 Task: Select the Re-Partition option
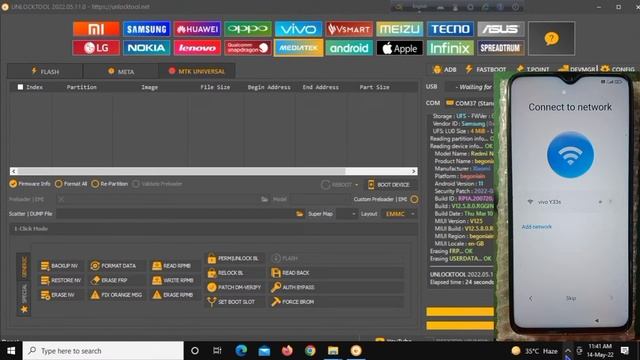[x=110, y=184]
